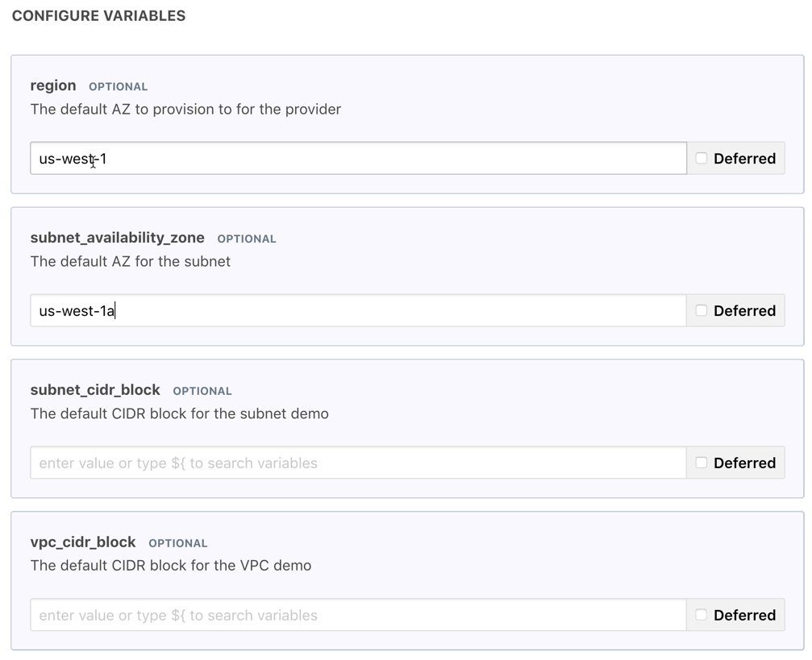The height and width of the screenshot is (660, 812).
Task: Click the text about provisioning for the provider
Action: 185,109
